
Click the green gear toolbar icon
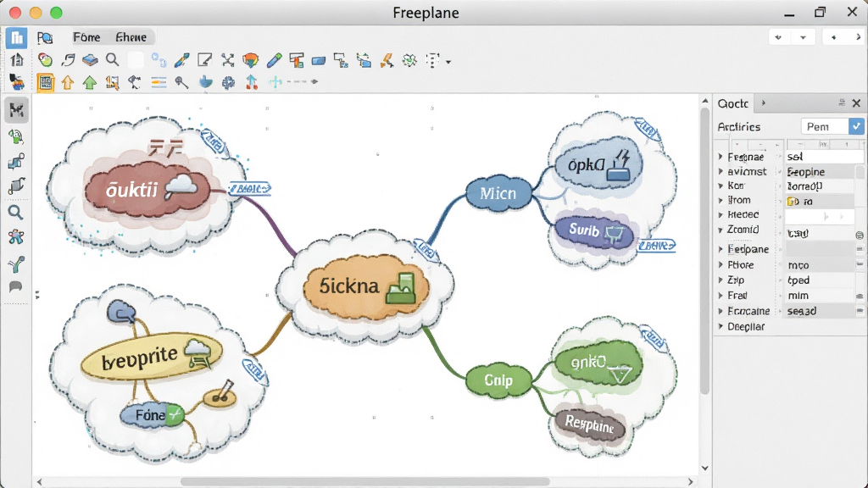click(409, 60)
